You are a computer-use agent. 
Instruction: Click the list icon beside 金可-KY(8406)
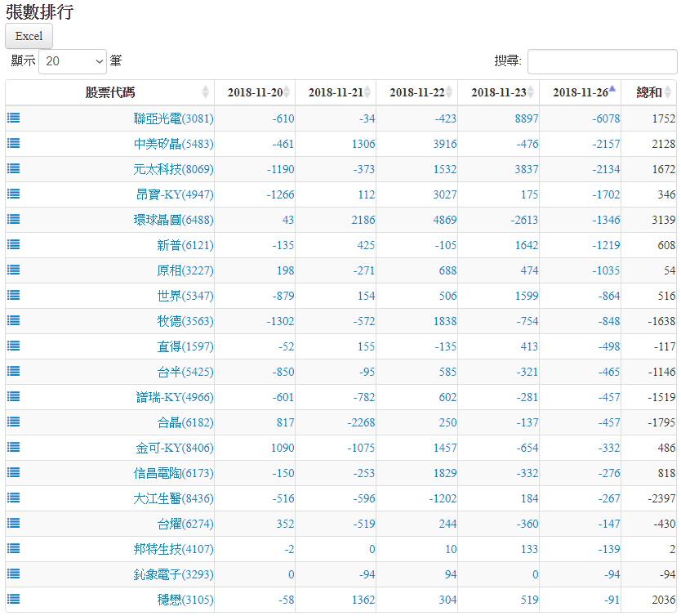pos(14,447)
